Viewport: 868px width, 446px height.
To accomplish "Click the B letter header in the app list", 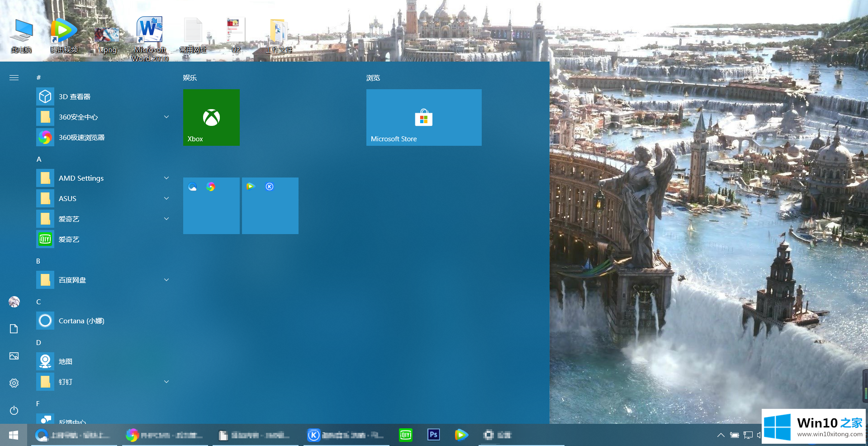I will [x=38, y=261].
